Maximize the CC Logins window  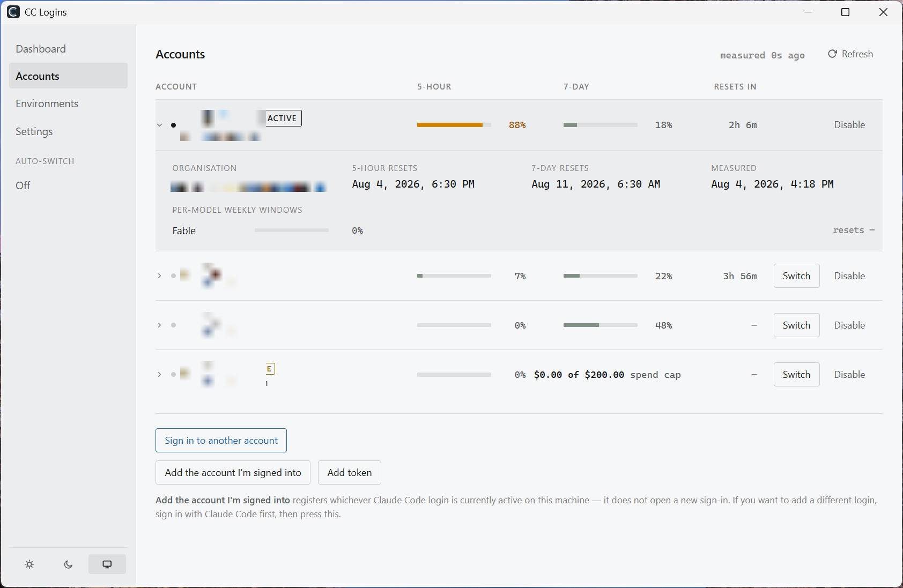[x=845, y=12]
